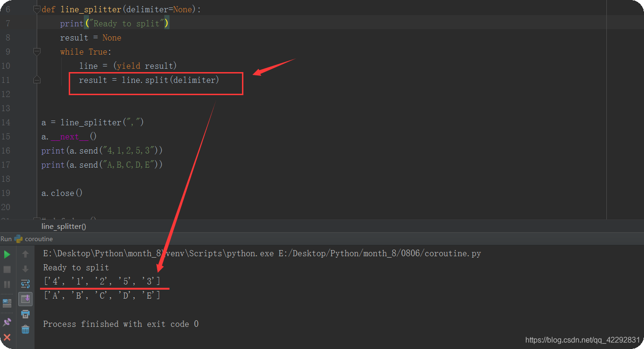Viewport: 644px width, 349px height.
Task: Pin the coroutine run tab
Action: (x=7, y=322)
